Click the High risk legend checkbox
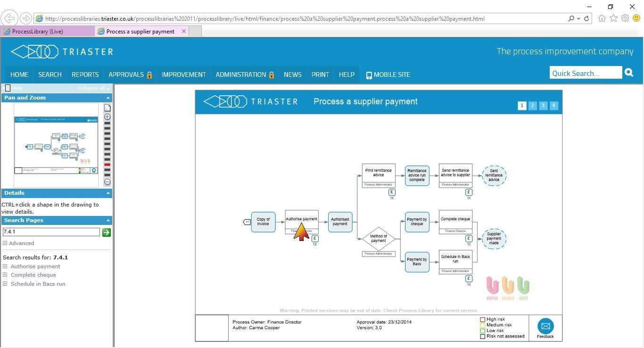The height and width of the screenshot is (348, 644). (482, 319)
